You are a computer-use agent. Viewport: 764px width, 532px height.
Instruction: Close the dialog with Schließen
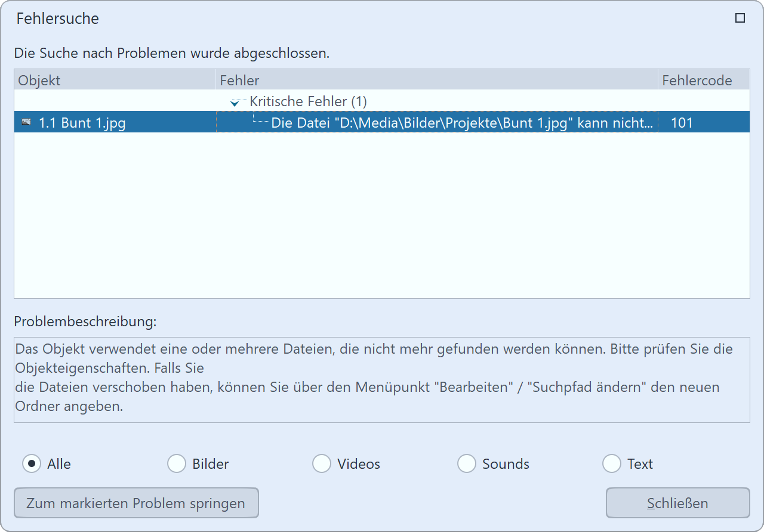pyautogui.click(x=677, y=503)
